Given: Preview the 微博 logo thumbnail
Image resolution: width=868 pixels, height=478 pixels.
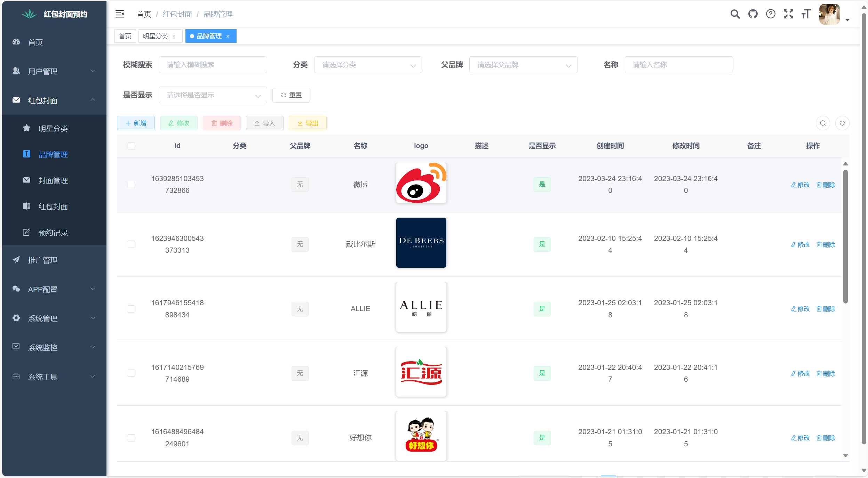Looking at the screenshot, I should pos(421,183).
